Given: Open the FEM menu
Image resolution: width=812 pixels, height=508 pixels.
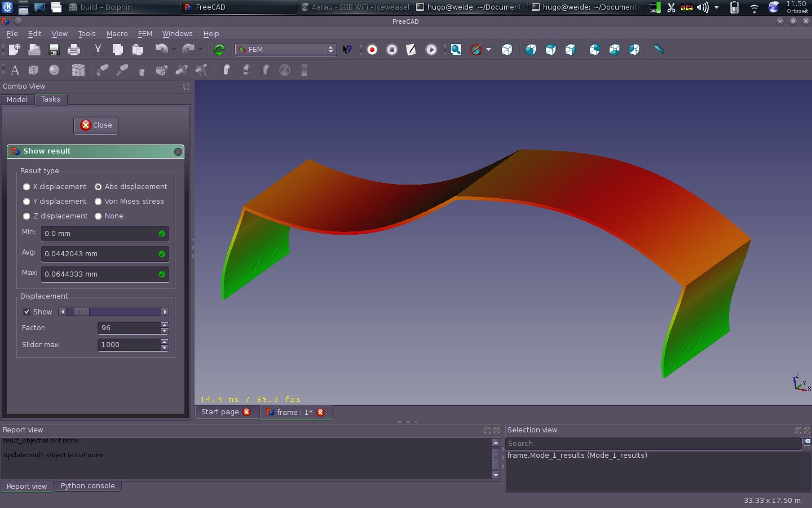Looking at the screenshot, I should pos(145,33).
